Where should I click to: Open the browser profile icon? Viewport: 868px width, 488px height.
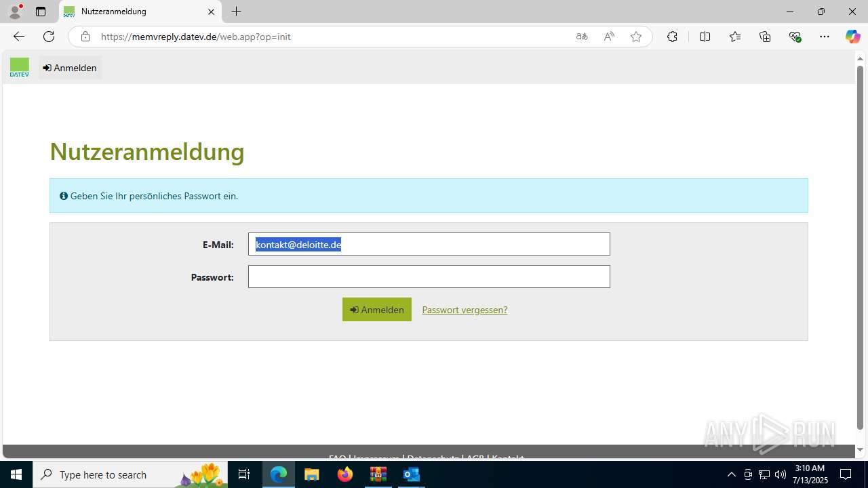tap(15, 12)
